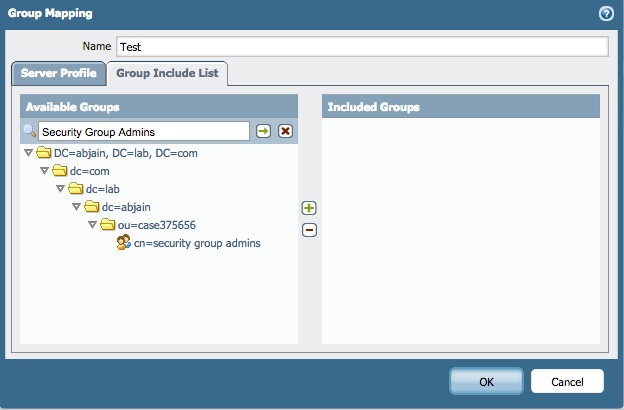624x410 pixels.
Task: Switch to the Server Profile tab
Action: (x=59, y=73)
